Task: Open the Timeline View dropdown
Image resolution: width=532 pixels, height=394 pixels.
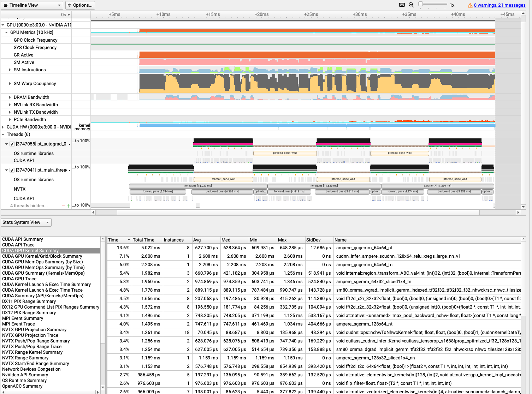Action: click(32, 5)
